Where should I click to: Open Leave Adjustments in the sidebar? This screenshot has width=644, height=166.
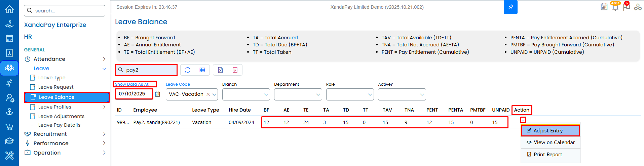pyautogui.click(x=61, y=116)
